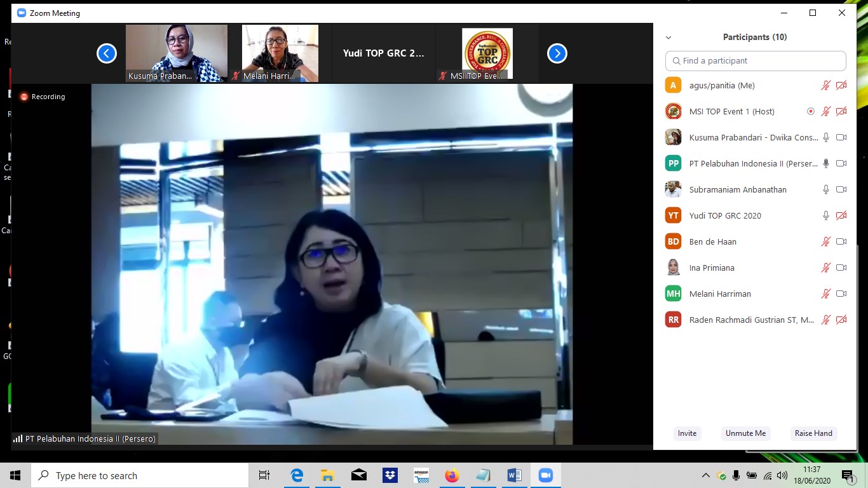The height and width of the screenshot is (488, 868).
Task: Select Melani Harriman video thumbnail
Action: click(280, 53)
